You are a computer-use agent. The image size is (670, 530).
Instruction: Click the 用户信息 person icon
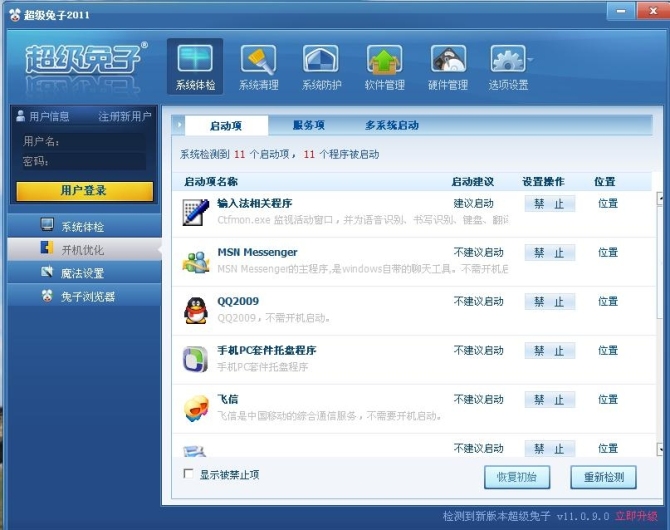[20, 116]
